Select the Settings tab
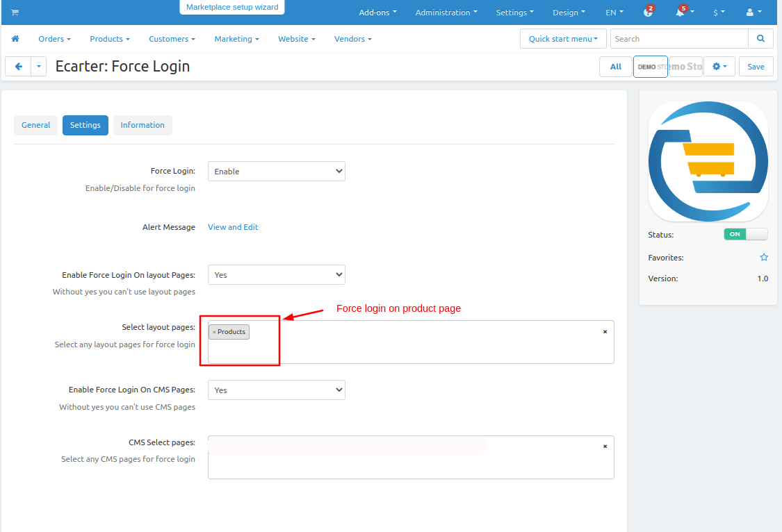This screenshot has width=782, height=532. 85,125
